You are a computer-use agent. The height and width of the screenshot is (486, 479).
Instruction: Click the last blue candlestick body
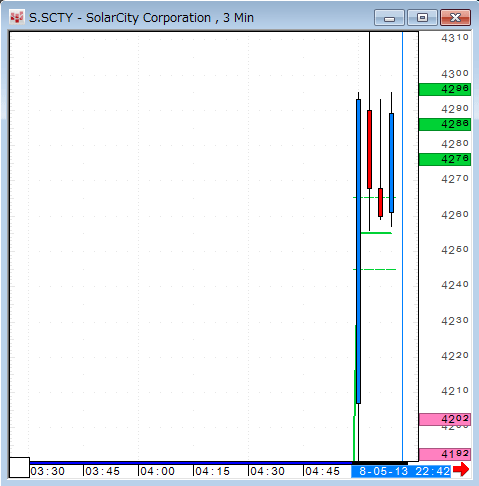391,163
